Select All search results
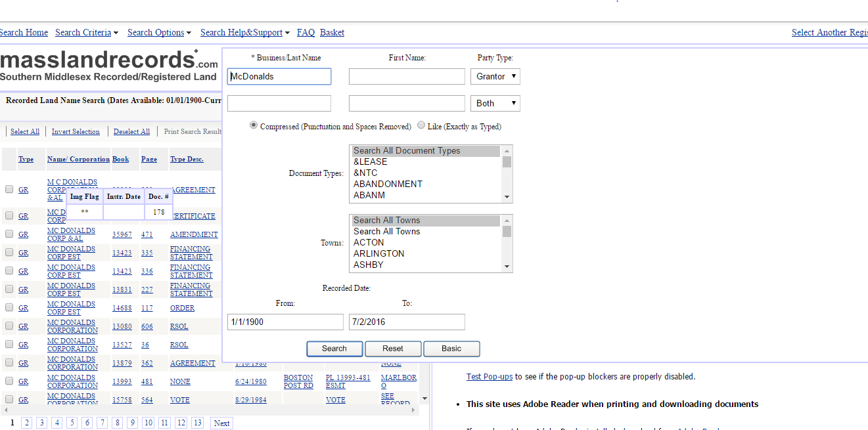The height and width of the screenshot is (430, 868). tap(24, 131)
